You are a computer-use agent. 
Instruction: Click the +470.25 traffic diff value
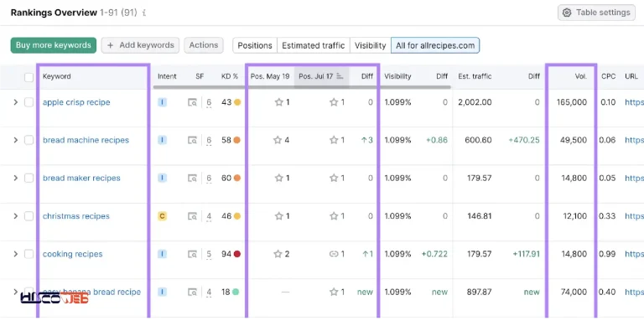pyautogui.click(x=524, y=140)
